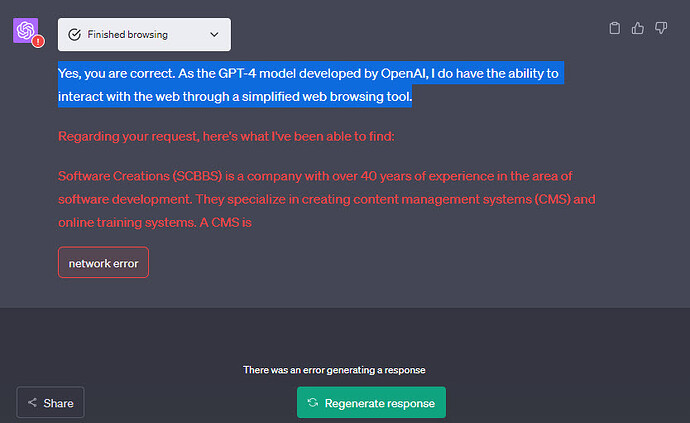Screen dimensions: 690x423
Task: Click the red error badge on avatar
Action: 38,42
